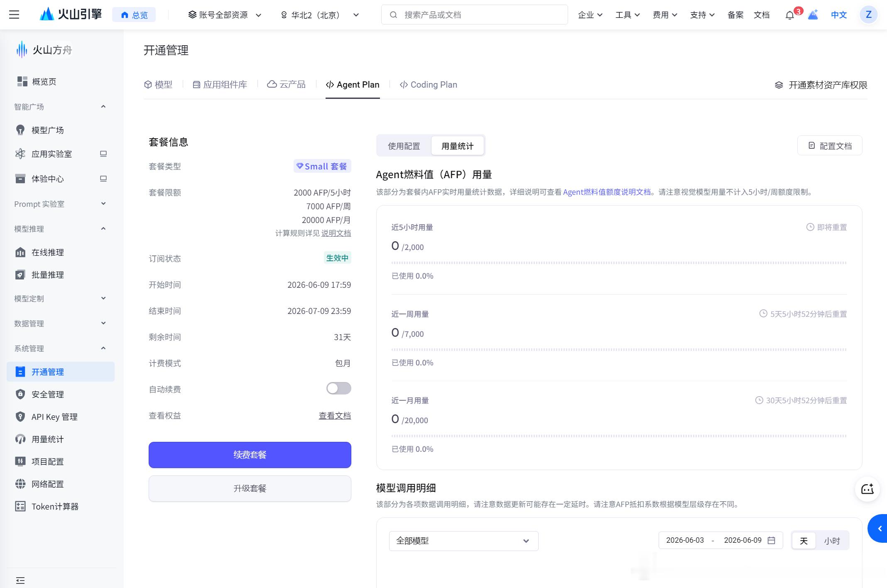
Task: Click the external window icon beside 应用实验室
Action: click(x=103, y=154)
